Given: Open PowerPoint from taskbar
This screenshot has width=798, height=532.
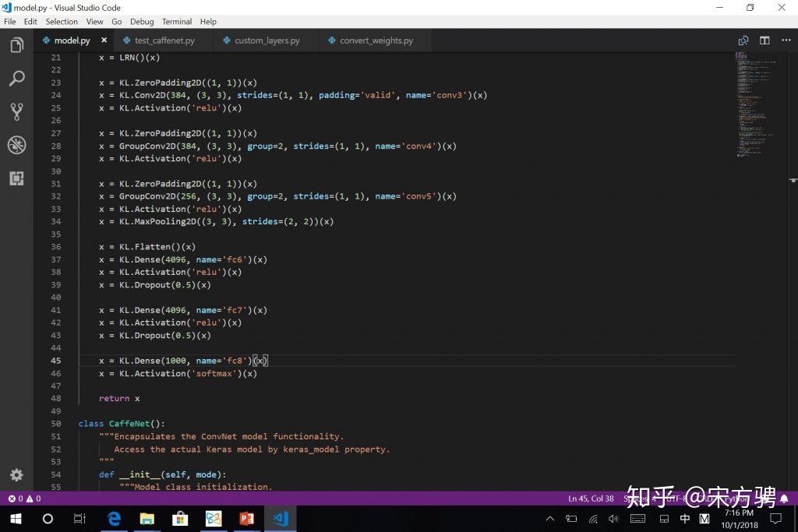Looking at the screenshot, I should pyautogui.click(x=246, y=519).
